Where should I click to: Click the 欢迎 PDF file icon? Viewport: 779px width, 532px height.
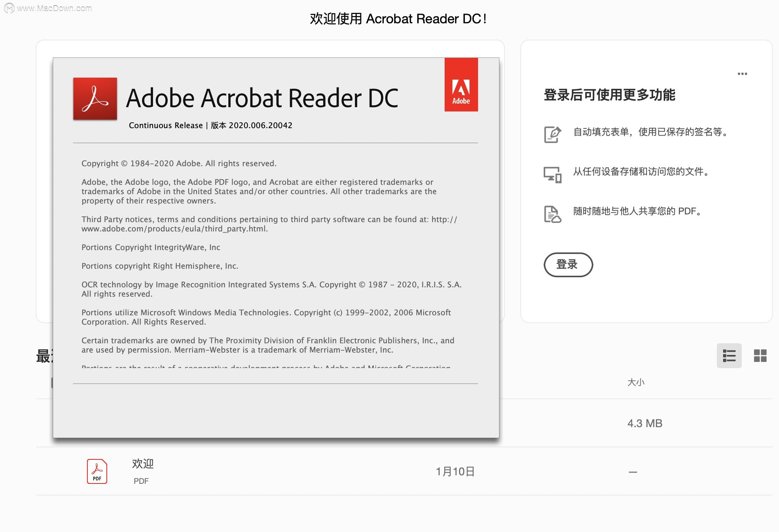click(97, 471)
